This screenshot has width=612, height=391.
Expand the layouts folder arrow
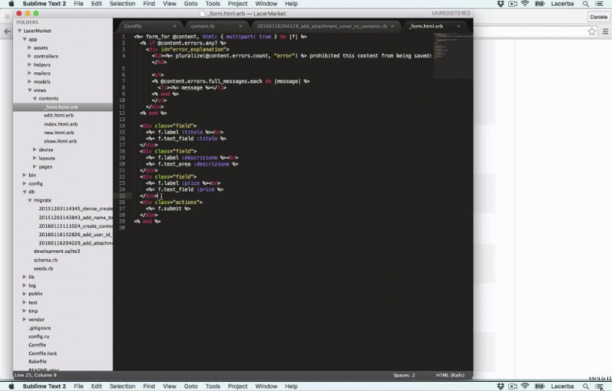pyautogui.click(x=34, y=158)
